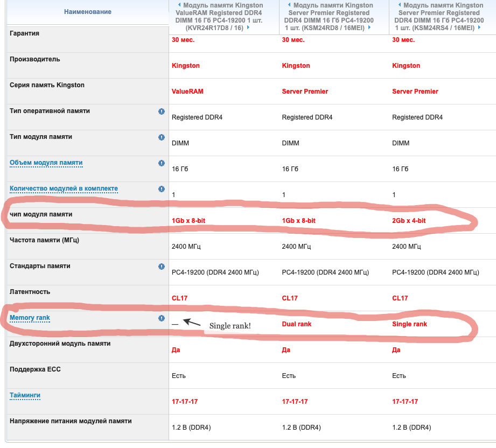Open the Тайминги link

tap(25, 395)
